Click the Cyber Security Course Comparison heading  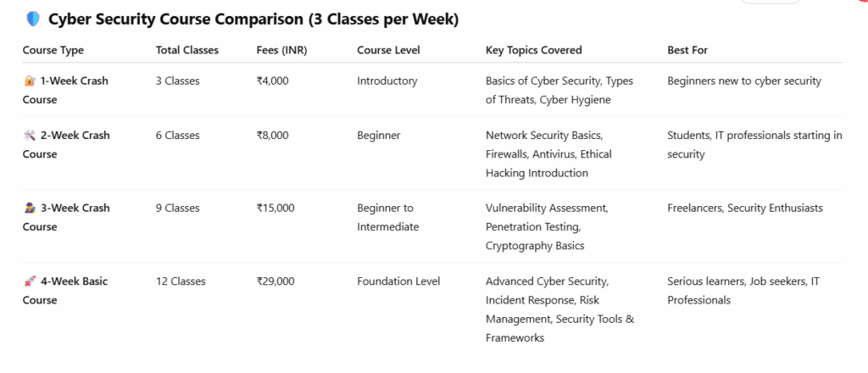tap(253, 19)
